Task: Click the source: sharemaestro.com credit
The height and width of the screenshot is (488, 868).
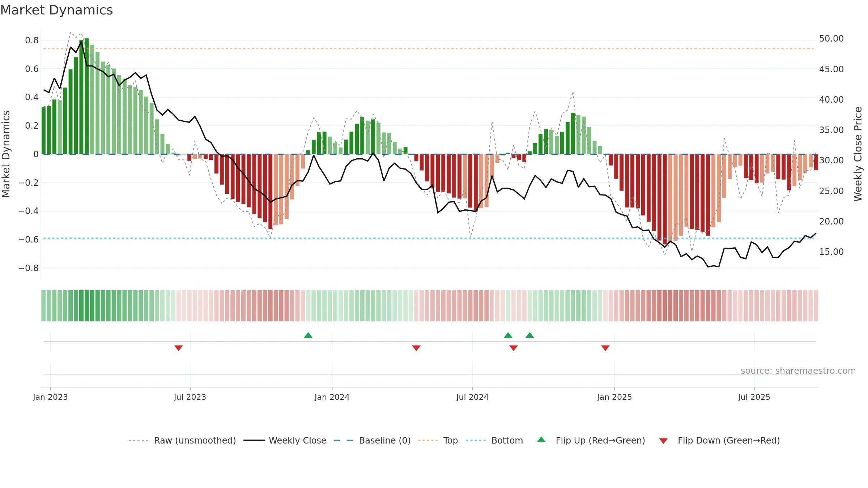Action: point(798,371)
